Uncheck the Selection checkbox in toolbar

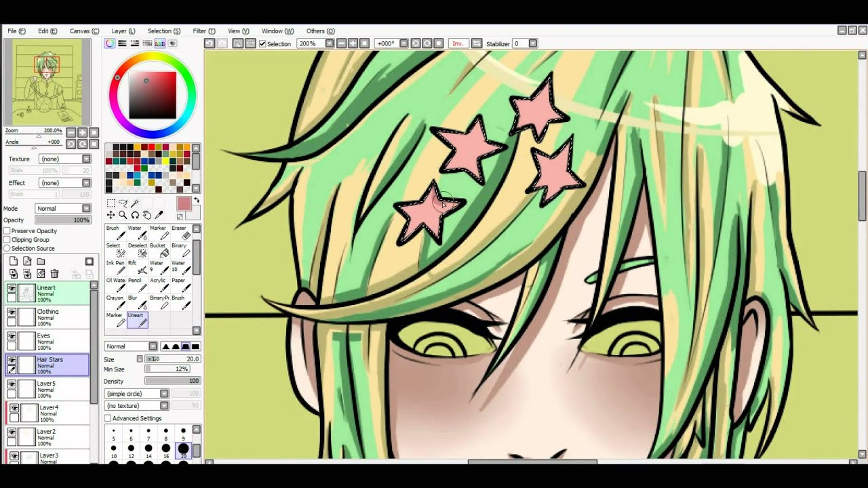pos(262,44)
